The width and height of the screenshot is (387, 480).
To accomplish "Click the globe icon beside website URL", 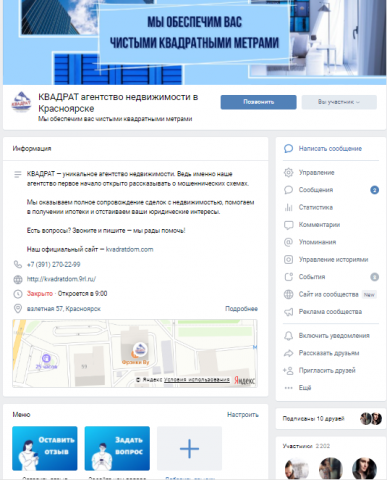I will [x=18, y=279].
